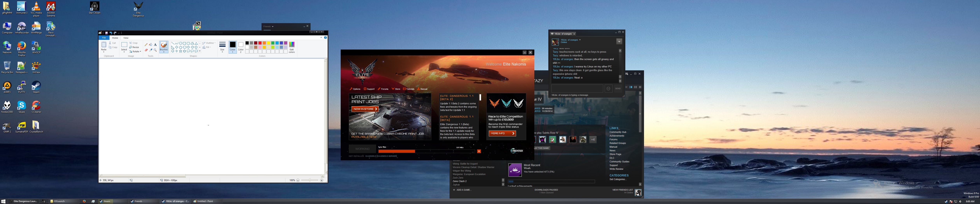The width and height of the screenshot is (980, 204).
Task: Open the Steam chat options dropdown arrow
Action: pos(619,41)
